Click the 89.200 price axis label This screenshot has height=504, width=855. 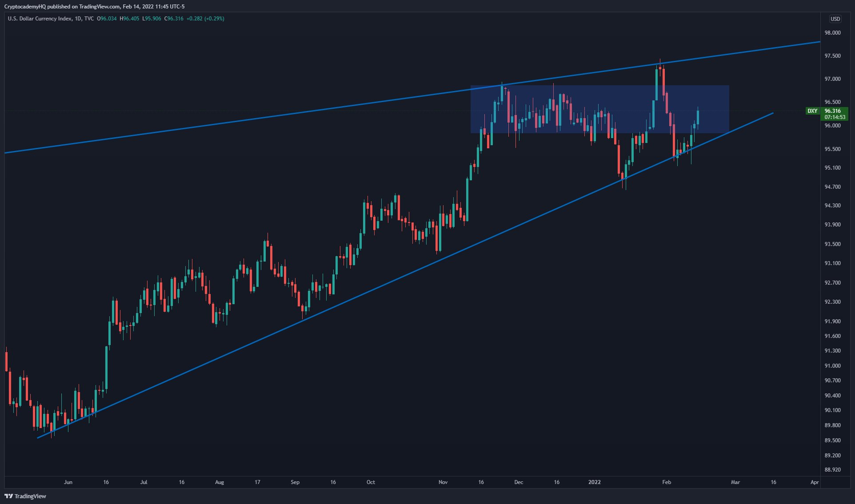click(x=832, y=456)
